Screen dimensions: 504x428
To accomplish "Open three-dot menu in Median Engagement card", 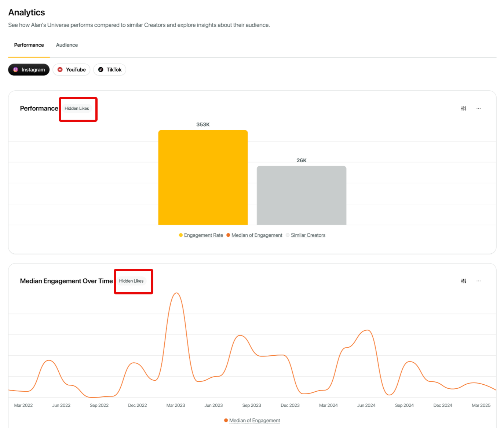I will point(478,281).
